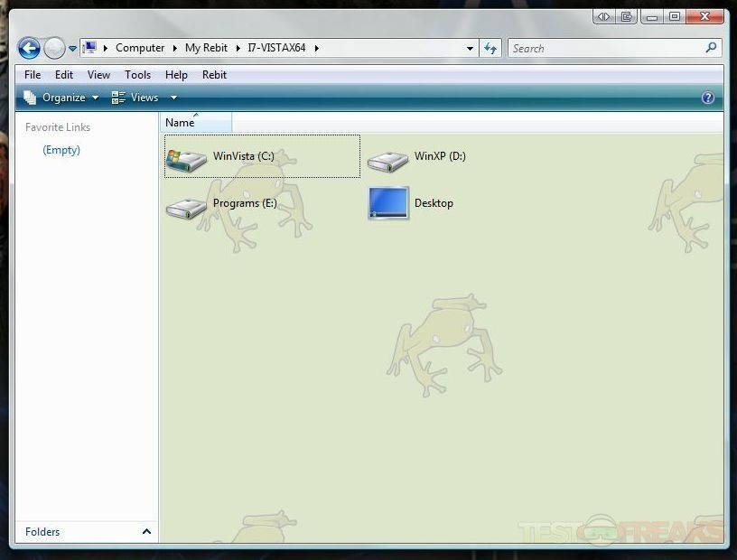737x560 pixels.
Task: Click the Refresh button beside address bar
Action: click(x=490, y=49)
